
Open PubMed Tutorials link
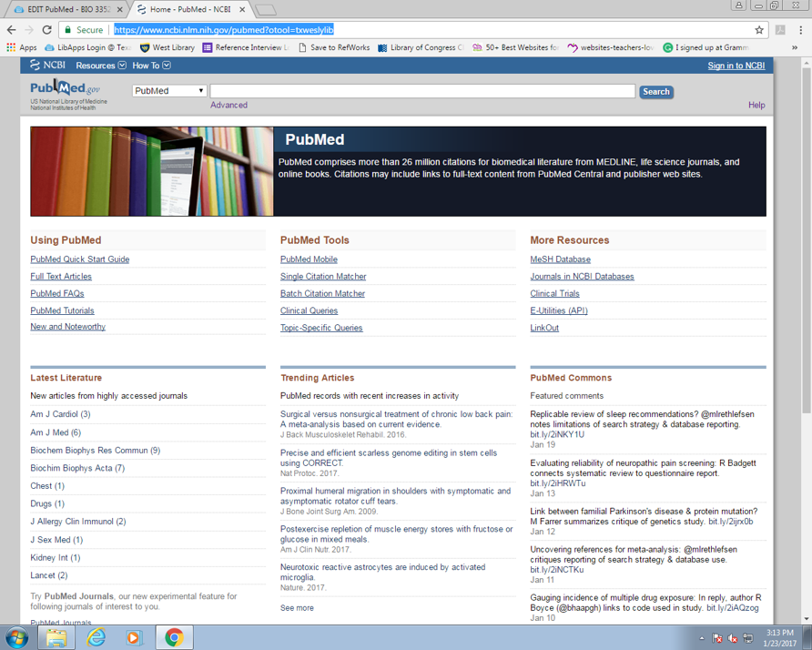[62, 310]
